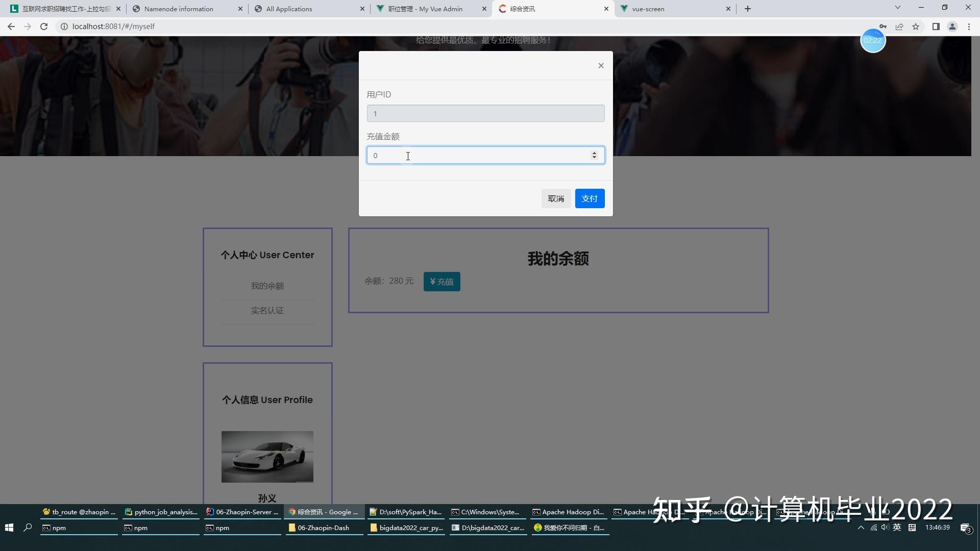Click the 取消 cancel button
980x551 pixels.
coord(556,198)
